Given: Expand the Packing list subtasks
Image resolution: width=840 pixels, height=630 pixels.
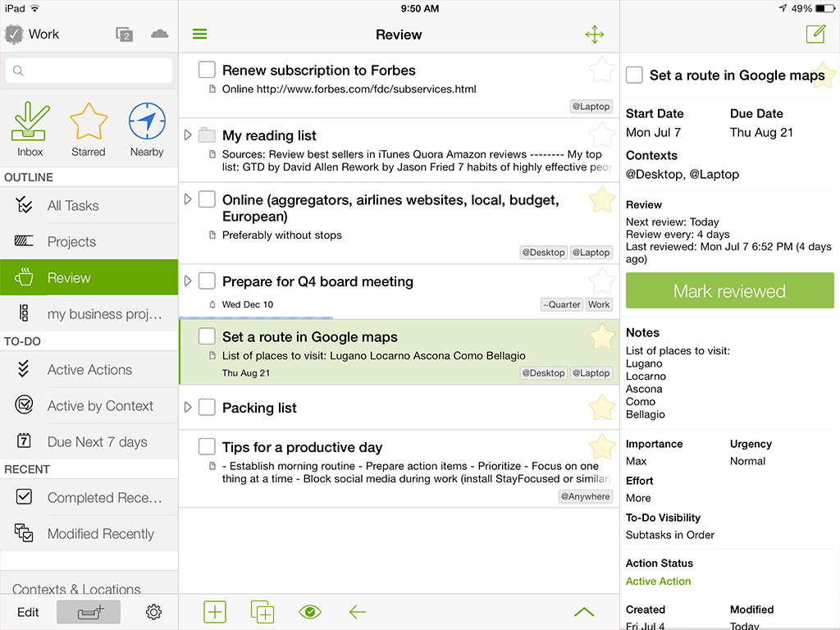Looking at the screenshot, I should [188, 407].
